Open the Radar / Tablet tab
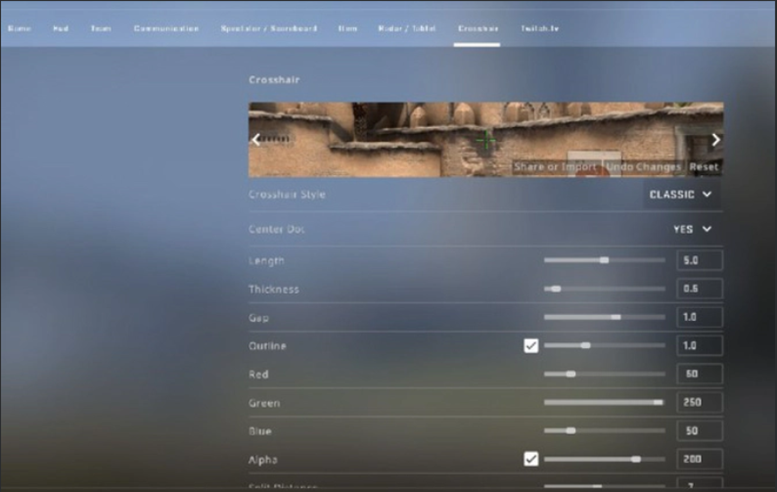 pyautogui.click(x=406, y=28)
